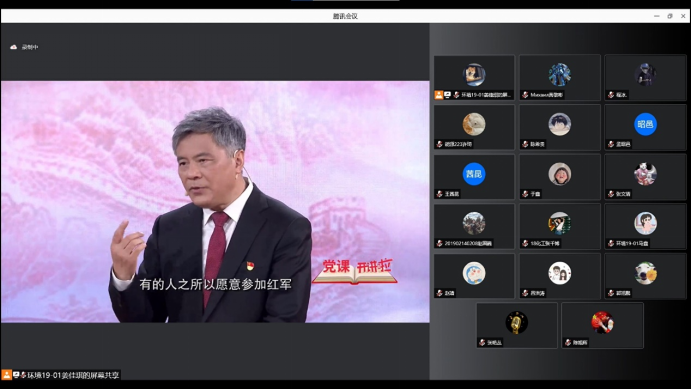Click muted mic icon on golden microphone avatar tile
Viewport: 691px width, 389px height.
[482, 342]
